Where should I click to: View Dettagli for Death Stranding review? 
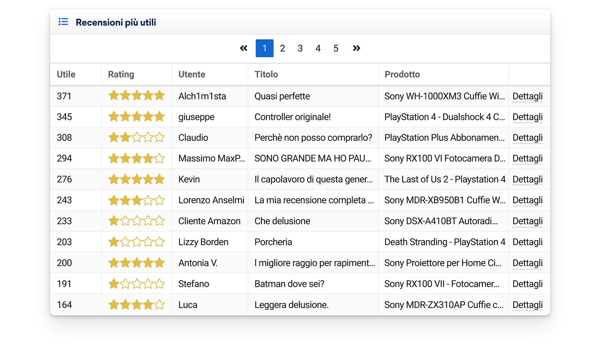527,242
